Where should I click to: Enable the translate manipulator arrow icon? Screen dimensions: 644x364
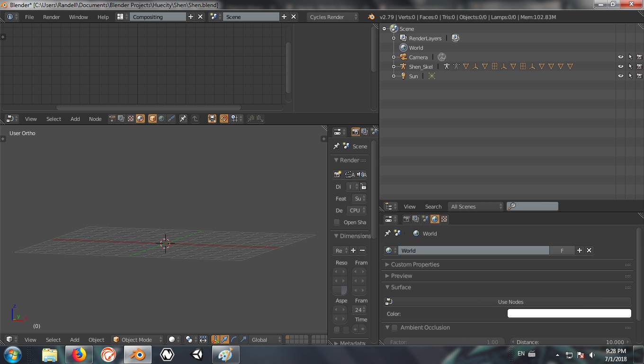(224, 339)
